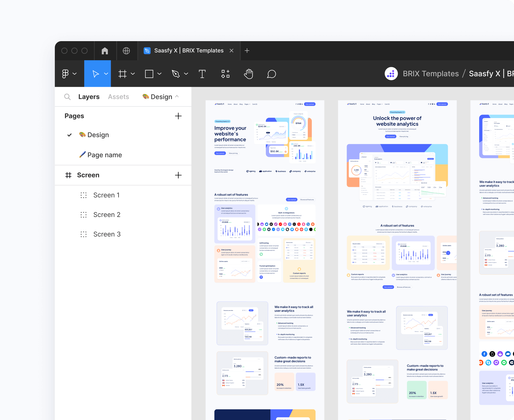Open the Actions/components panel icon

pos(226,74)
